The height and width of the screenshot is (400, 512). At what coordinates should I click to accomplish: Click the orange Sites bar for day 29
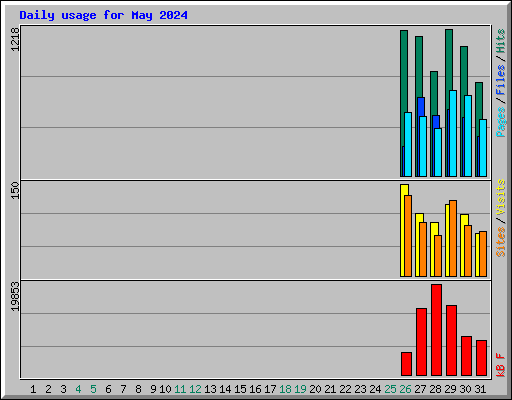[453, 238]
